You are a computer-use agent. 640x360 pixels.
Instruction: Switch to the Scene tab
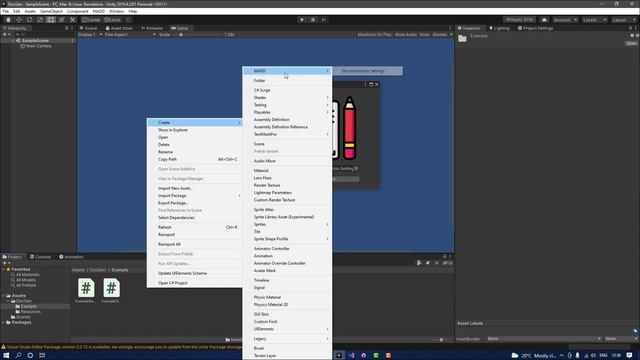point(88,28)
